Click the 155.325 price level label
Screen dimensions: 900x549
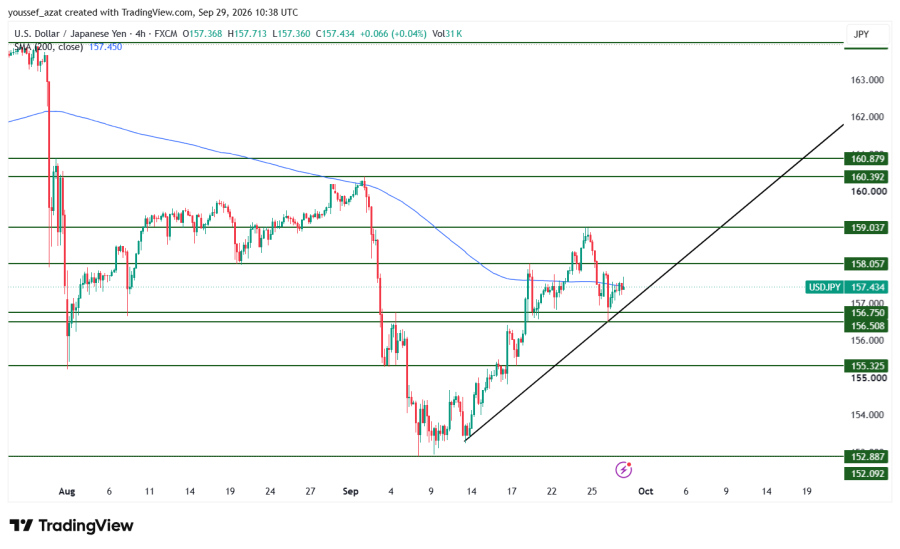tap(866, 366)
